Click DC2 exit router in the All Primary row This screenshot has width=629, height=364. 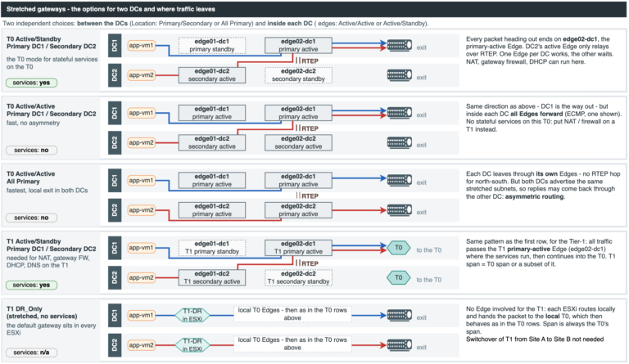pyautogui.click(x=400, y=210)
